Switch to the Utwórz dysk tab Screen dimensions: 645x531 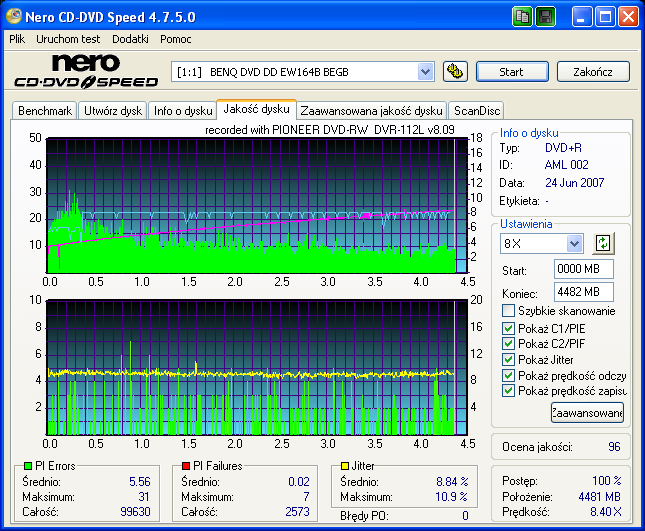[x=113, y=111]
